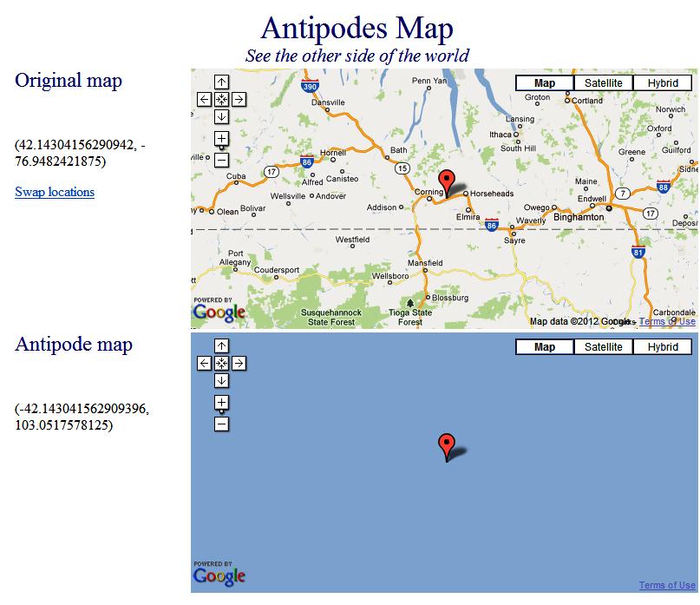Viewport: 700px width, 605px height.
Task: Enable Hybrid view on the original map
Action: coord(663,82)
